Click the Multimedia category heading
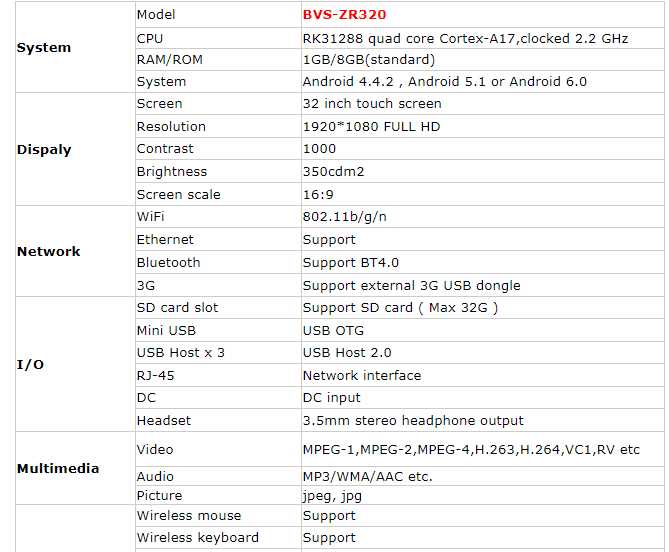Viewport: 669px width, 552px height. coord(57,468)
